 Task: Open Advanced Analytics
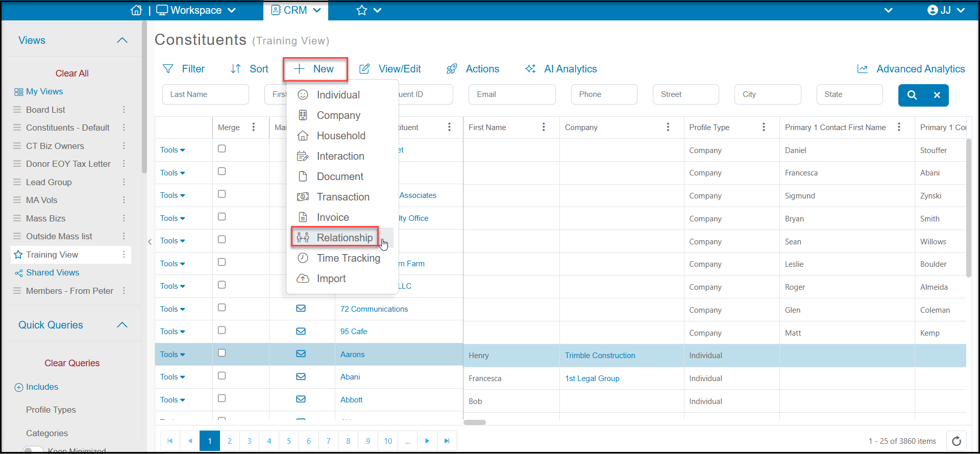click(911, 69)
